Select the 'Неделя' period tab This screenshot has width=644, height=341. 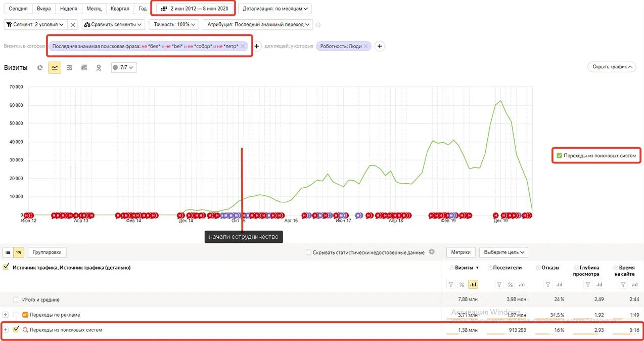coord(69,9)
